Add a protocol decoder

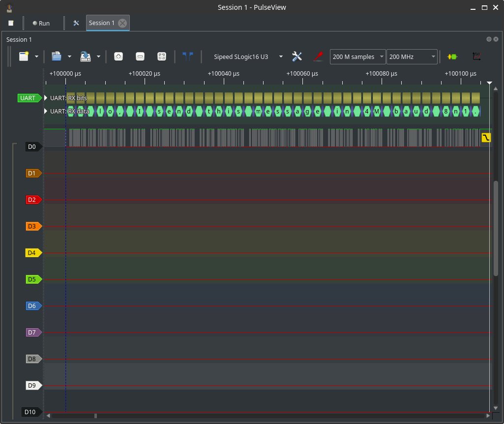coord(452,57)
